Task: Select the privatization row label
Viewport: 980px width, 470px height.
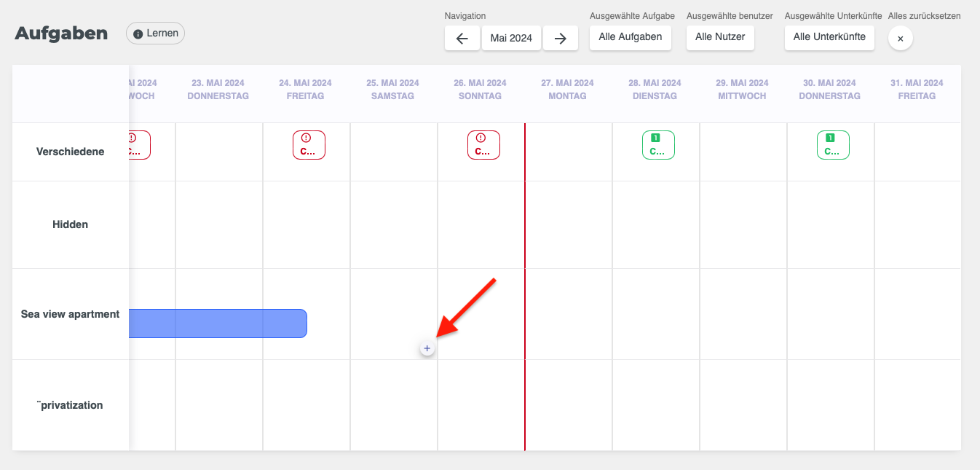Action: [x=71, y=405]
